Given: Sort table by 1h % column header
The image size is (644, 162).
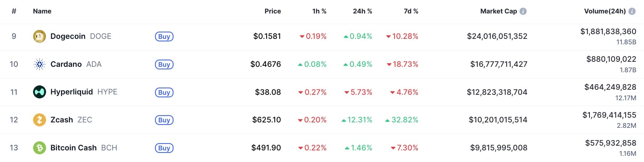Looking at the screenshot, I should click(x=319, y=11).
